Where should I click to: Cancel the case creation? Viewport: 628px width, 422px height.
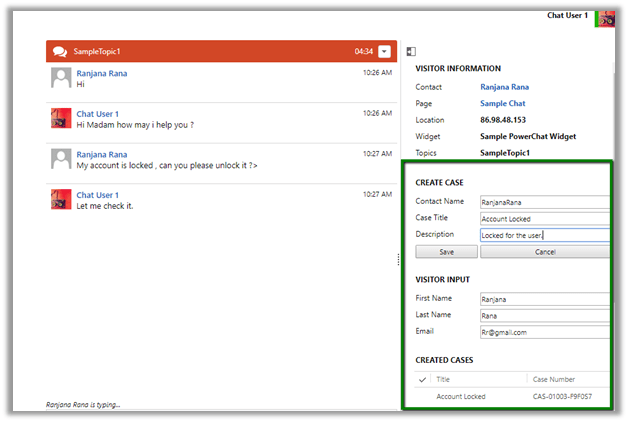pyautogui.click(x=544, y=252)
